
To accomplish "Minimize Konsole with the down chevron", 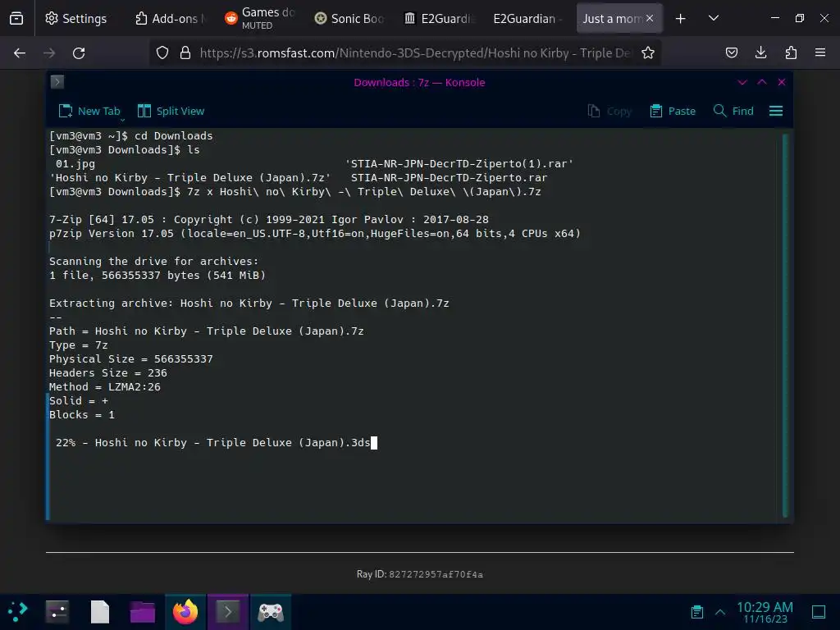I will [x=742, y=83].
